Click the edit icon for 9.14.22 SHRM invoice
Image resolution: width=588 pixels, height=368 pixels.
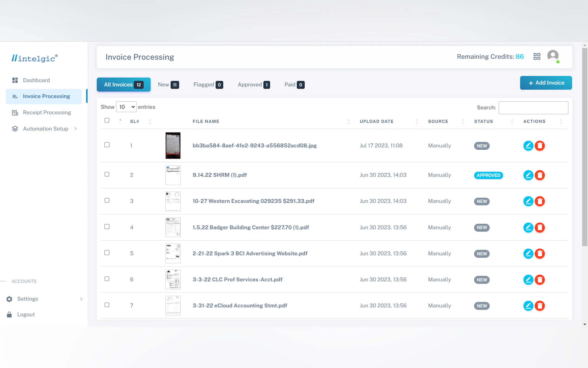528,175
